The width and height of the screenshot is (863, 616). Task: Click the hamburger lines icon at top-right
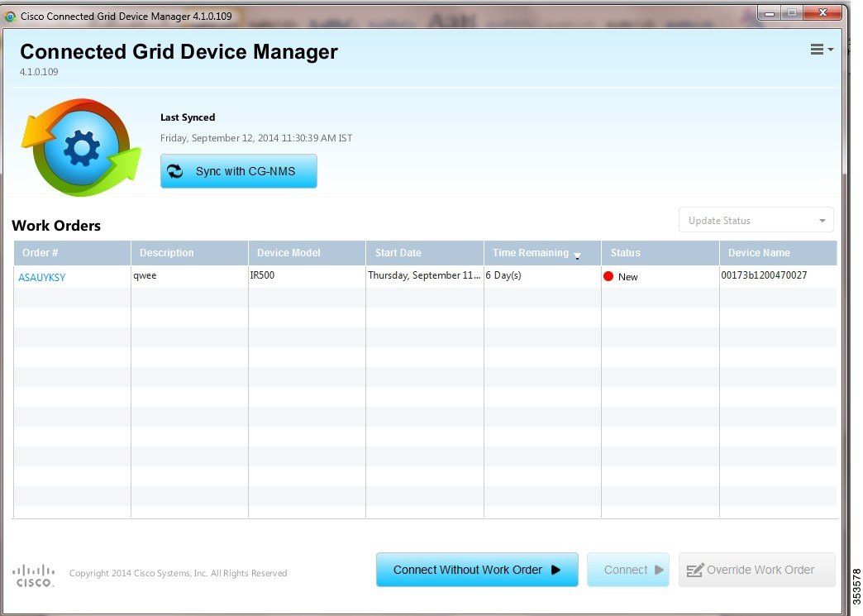tap(817, 49)
